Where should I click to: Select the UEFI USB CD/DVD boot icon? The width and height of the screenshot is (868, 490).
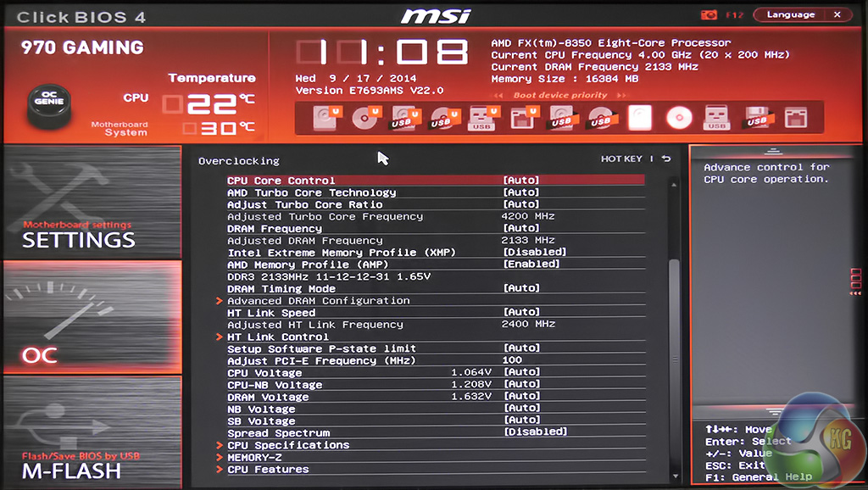444,118
